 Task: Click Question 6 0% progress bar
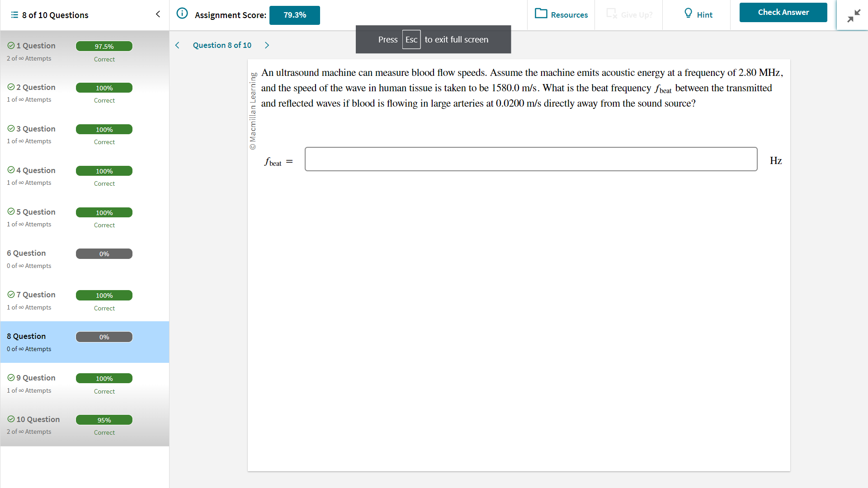click(104, 254)
